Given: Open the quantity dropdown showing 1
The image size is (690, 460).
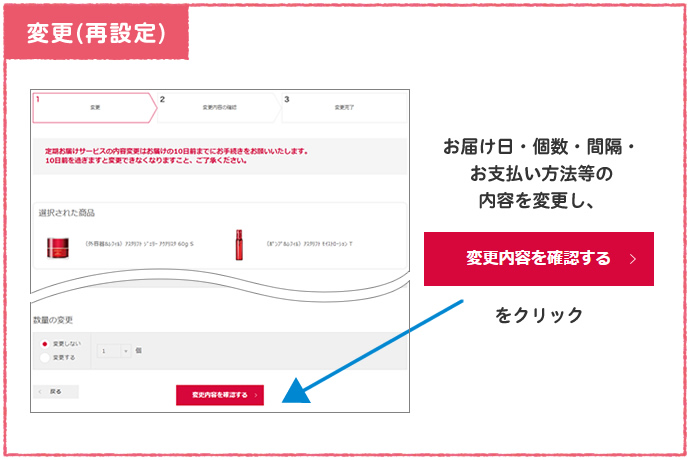Looking at the screenshot, I should [113, 350].
